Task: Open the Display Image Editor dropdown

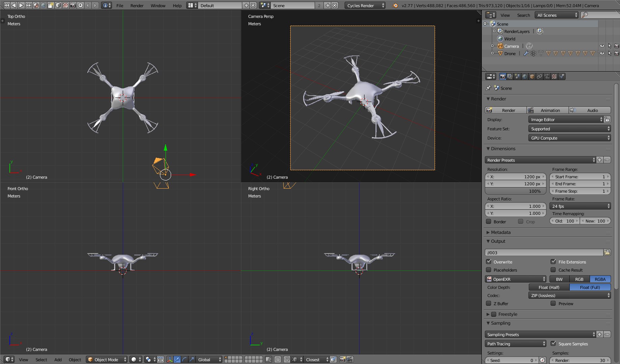Action: [566, 120]
